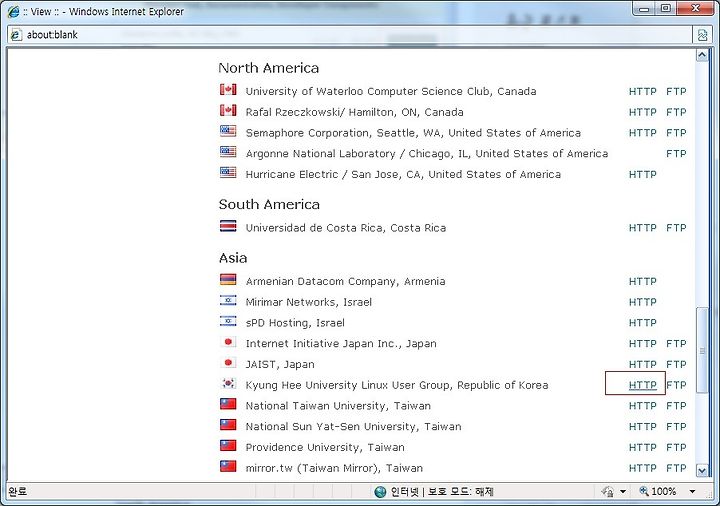Click the globe internet zone icon in status bar
The image size is (720, 506).
(x=380, y=492)
